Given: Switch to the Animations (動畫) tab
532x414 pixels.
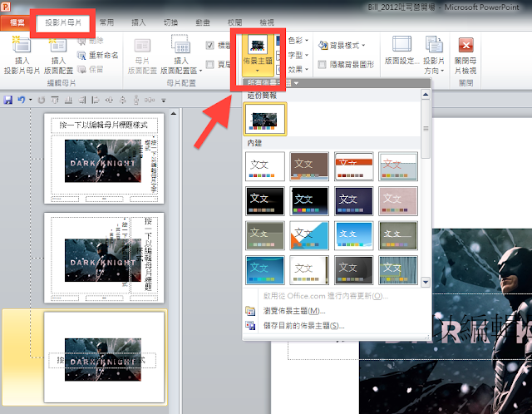Looking at the screenshot, I should 203,22.
